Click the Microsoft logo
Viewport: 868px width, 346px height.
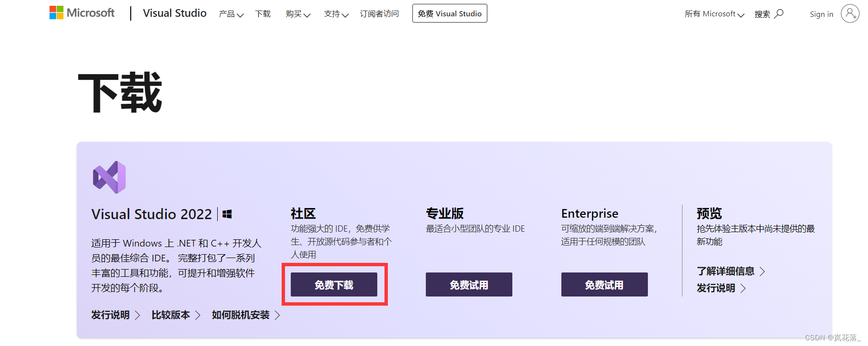[x=82, y=13]
